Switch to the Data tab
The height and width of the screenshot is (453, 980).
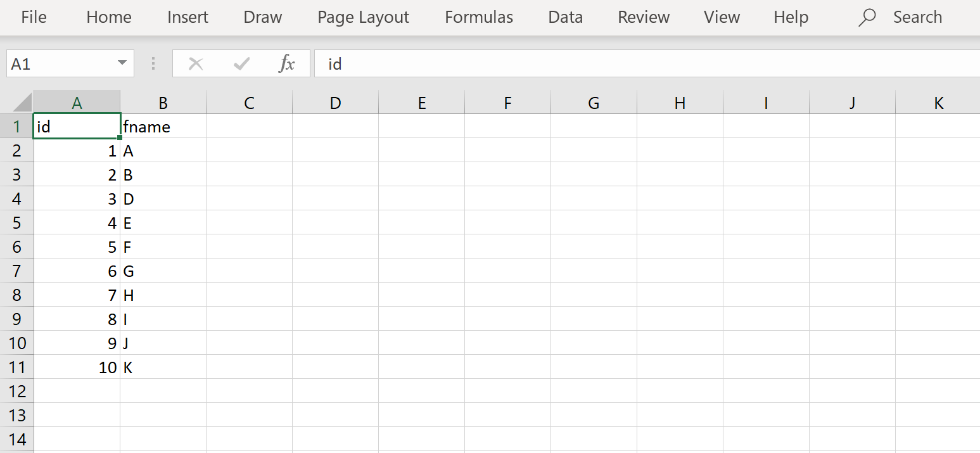pos(565,17)
